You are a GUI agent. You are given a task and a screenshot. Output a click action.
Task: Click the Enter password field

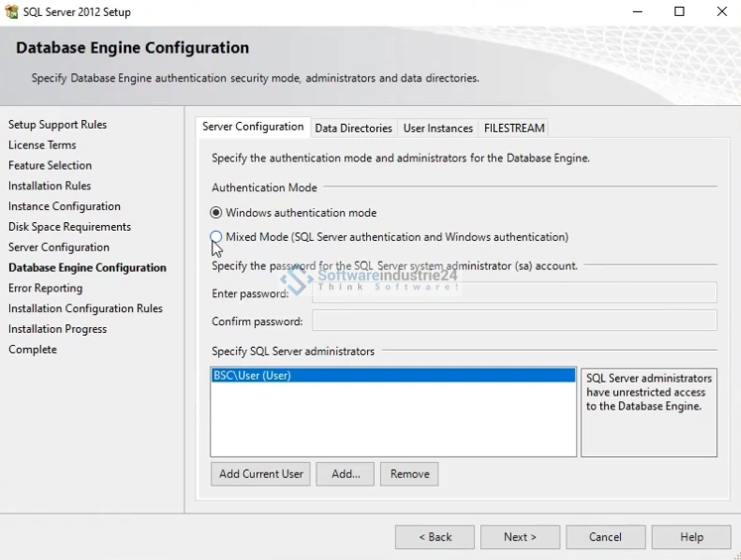click(514, 292)
